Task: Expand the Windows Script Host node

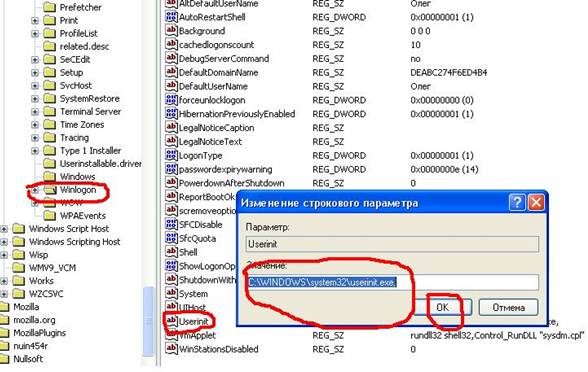Action: 4,229
